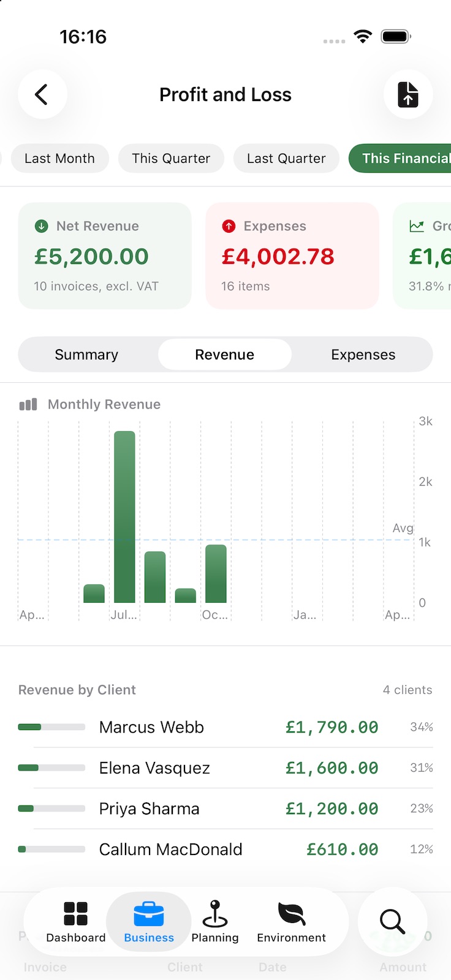Go back using the chevron arrow
Screen dimensions: 451x980
42,94
